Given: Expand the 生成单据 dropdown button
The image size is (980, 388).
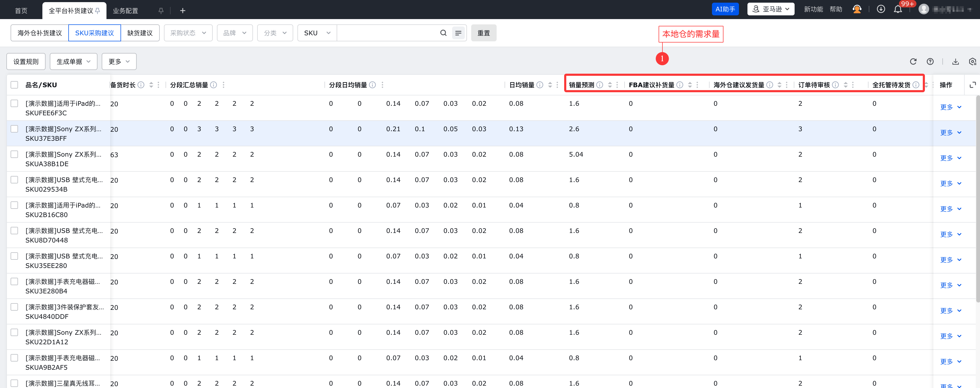Looking at the screenshot, I should [73, 61].
